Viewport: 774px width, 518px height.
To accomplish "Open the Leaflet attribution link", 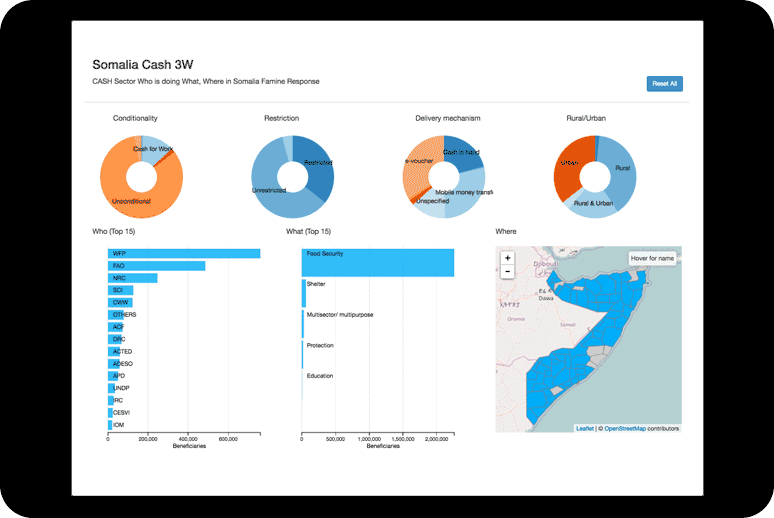I will tap(585, 428).
